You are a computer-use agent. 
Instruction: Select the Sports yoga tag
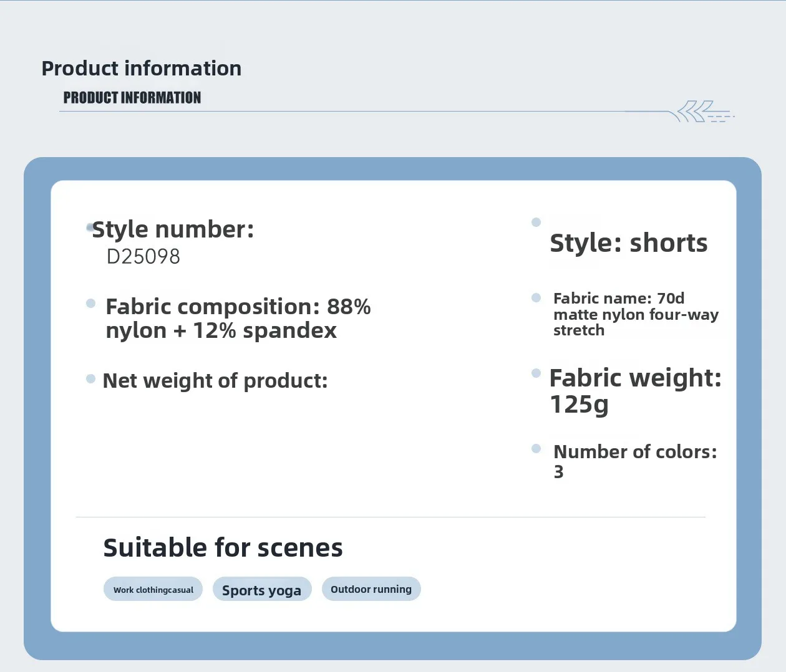coord(261,590)
